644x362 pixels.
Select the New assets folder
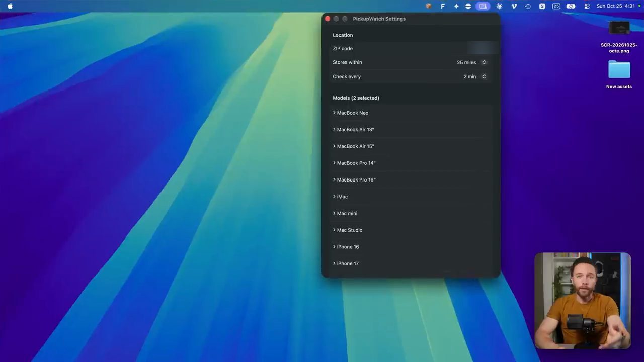(619, 74)
